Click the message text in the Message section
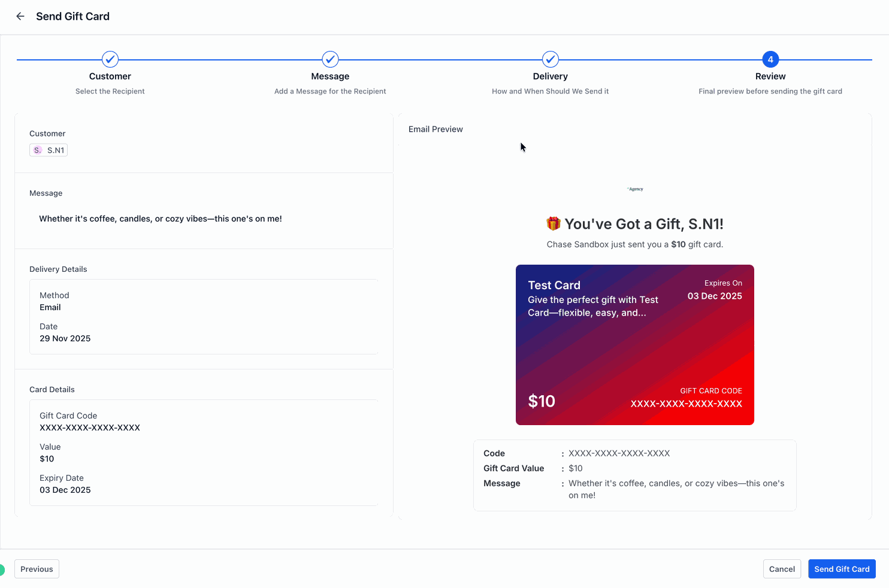 click(161, 219)
